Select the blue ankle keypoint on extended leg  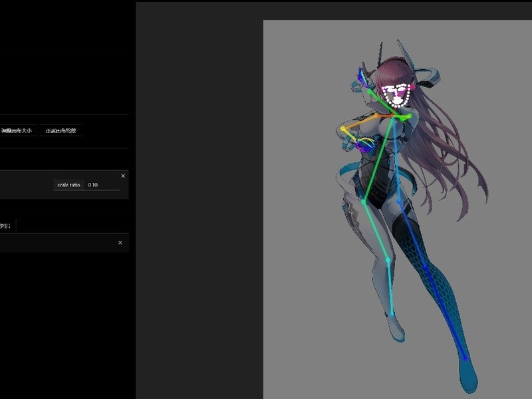click(465, 358)
